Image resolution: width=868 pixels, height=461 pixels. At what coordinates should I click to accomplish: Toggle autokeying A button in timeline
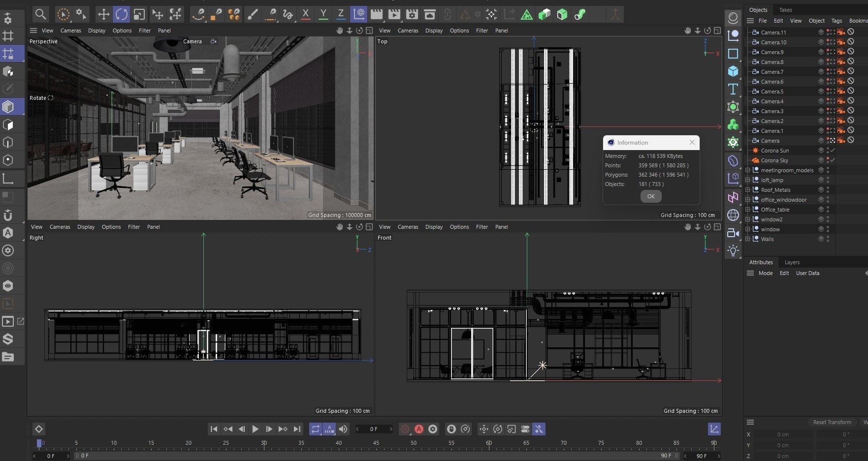coord(419,429)
